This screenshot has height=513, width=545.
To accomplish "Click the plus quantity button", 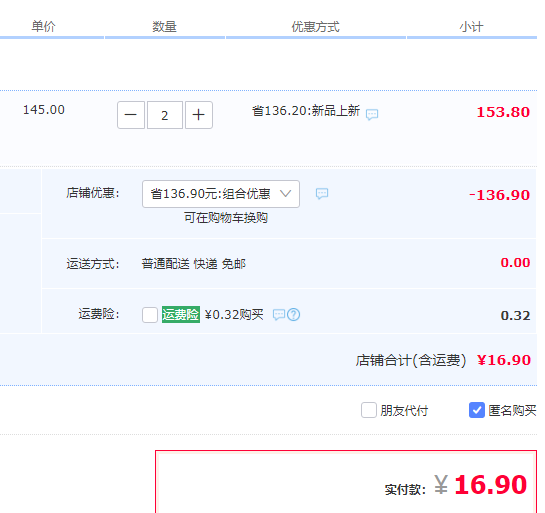I will tap(199, 115).
